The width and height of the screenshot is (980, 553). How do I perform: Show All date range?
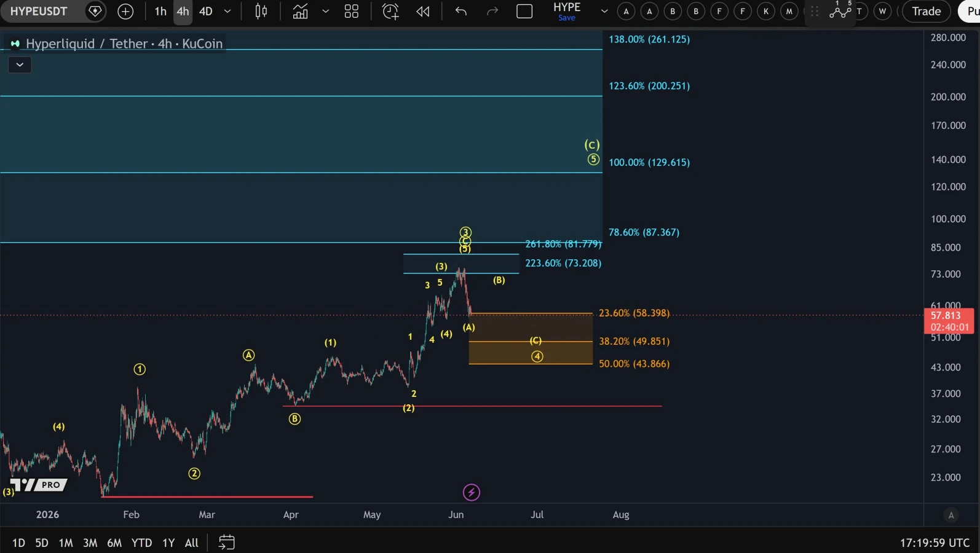point(192,543)
